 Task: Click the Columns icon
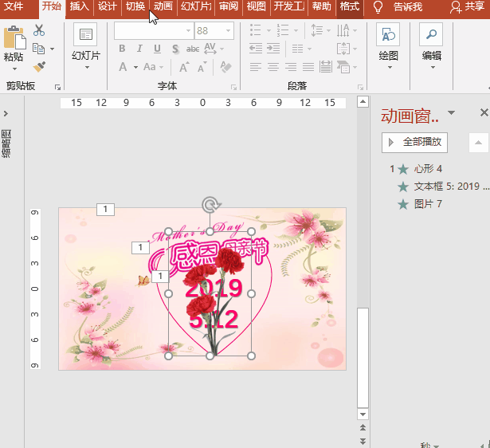(x=297, y=49)
